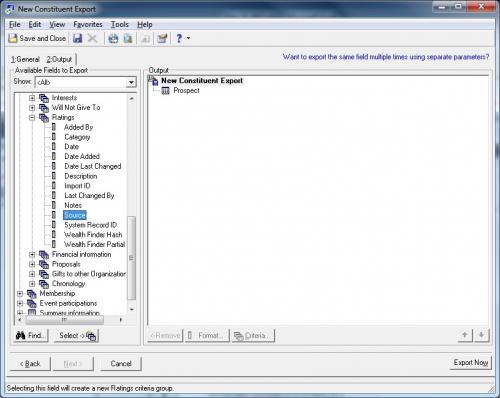
Task: Click the multiple-times export help link
Action: pyautogui.click(x=386, y=57)
